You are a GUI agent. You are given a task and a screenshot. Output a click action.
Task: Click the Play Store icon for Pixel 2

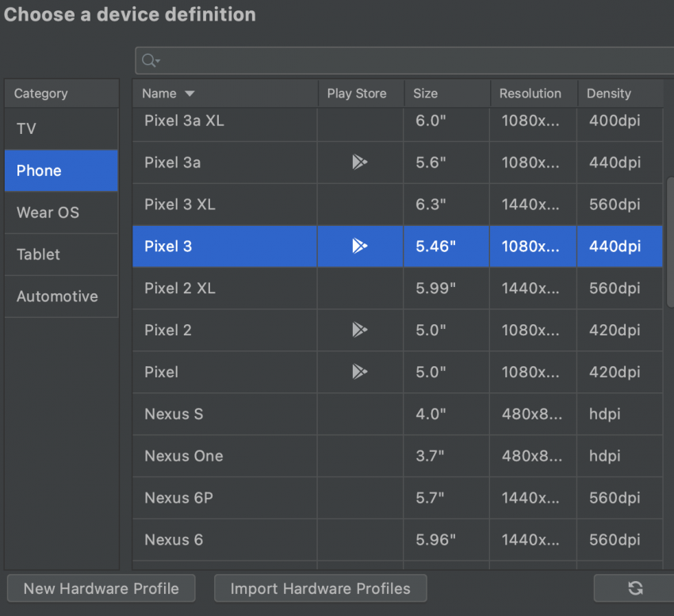click(360, 330)
